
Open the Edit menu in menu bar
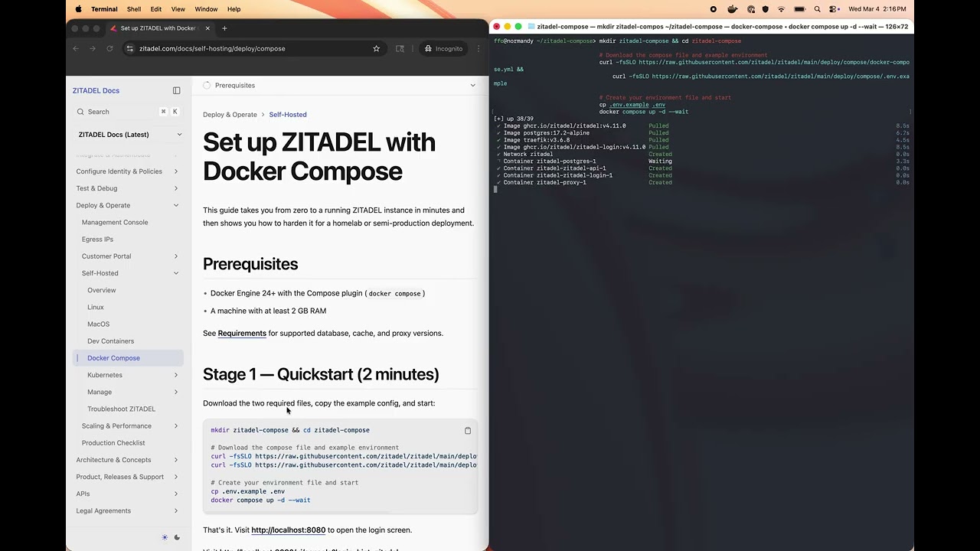[156, 9]
